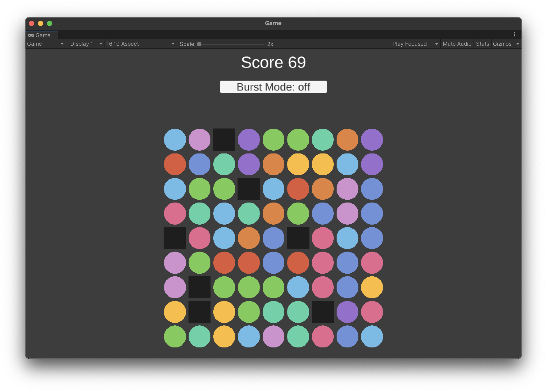This screenshot has width=547, height=392.
Task: Toggle Mute Audio in the toolbar
Action: pyautogui.click(x=457, y=44)
